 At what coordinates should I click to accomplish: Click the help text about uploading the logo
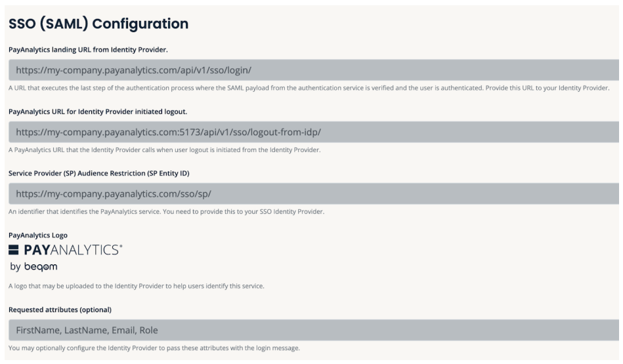137,286
